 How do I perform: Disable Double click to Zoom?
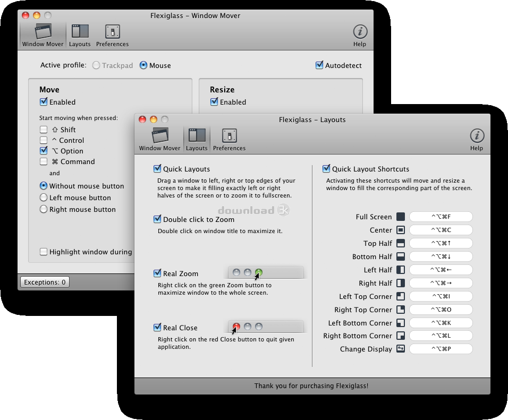pyautogui.click(x=157, y=219)
